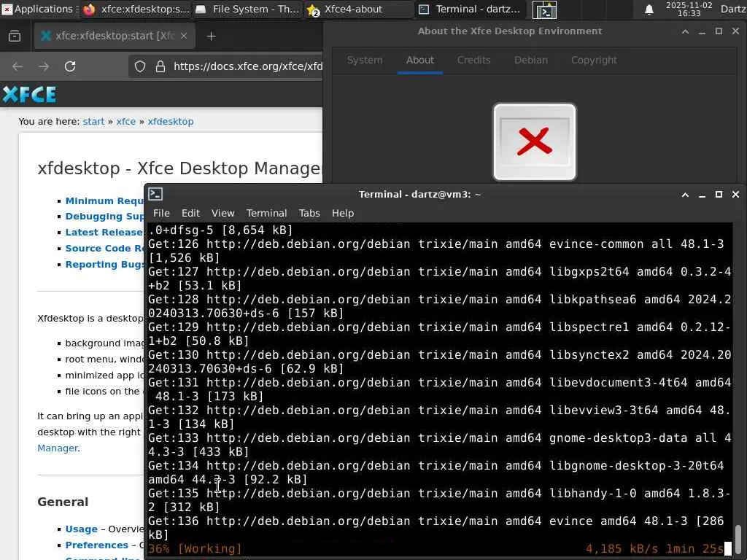
Task: Open the Debugging Support link
Action: click(x=104, y=216)
